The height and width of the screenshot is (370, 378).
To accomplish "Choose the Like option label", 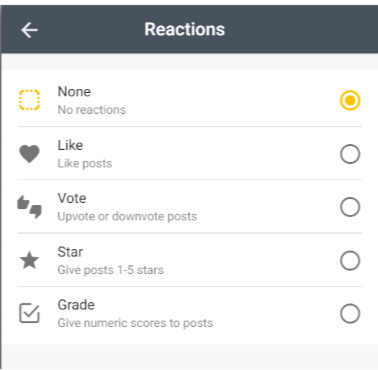I will pos(70,145).
